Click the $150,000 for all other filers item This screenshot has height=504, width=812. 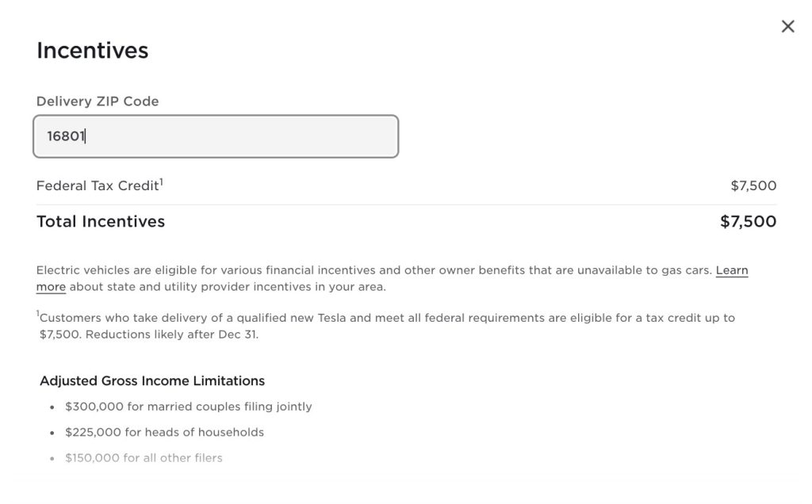144,458
